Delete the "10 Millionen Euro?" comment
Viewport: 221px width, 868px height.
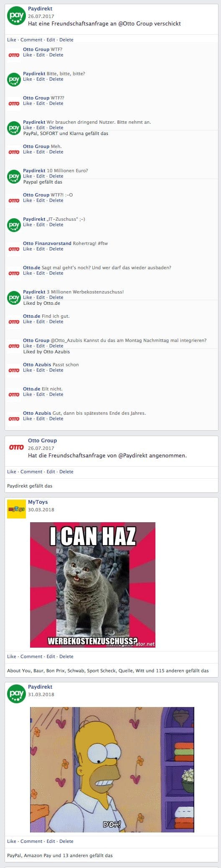pyautogui.click(x=56, y=176)
